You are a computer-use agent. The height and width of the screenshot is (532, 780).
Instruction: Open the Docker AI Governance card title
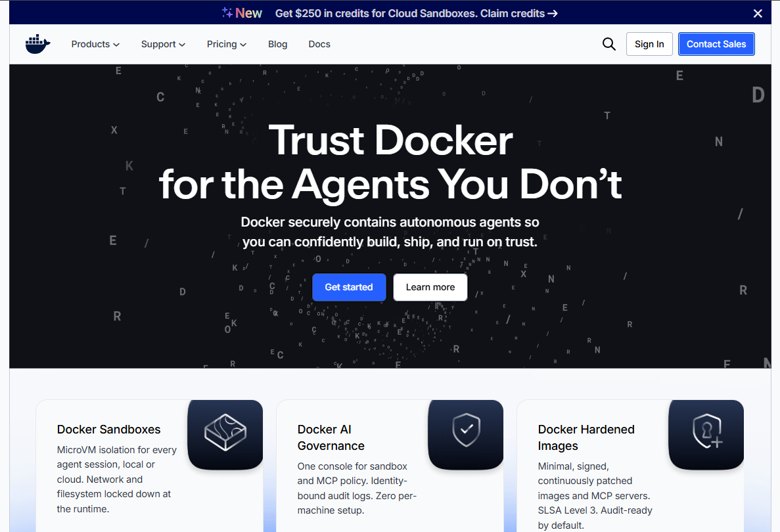coord(331,437)
